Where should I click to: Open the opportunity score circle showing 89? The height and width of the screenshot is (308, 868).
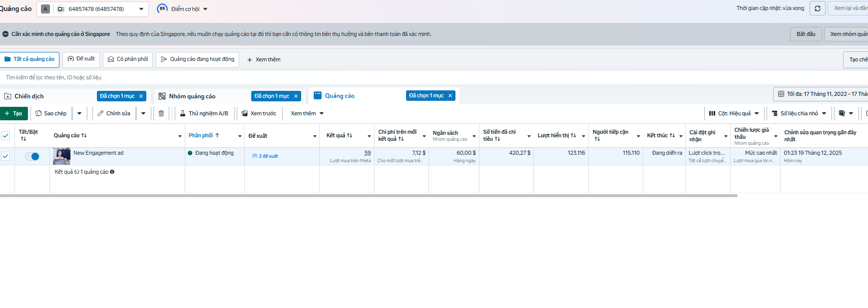tap(162, 8)
